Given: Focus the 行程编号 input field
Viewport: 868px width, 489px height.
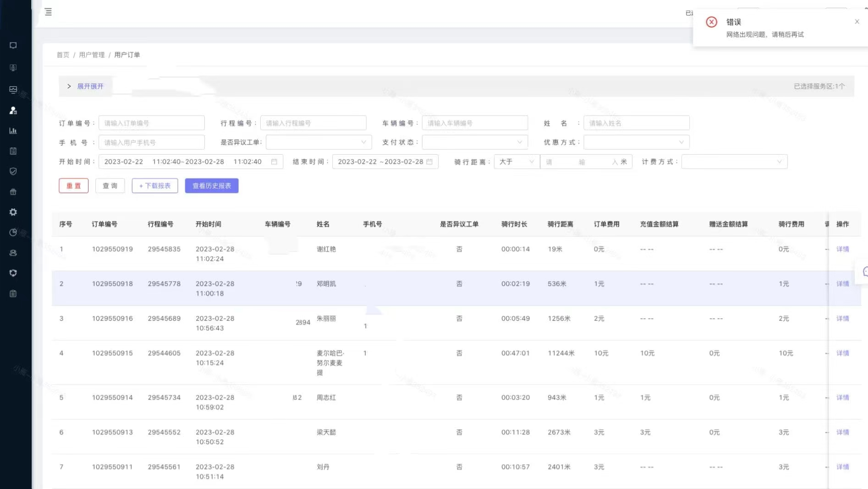Looking at the screenshot, I should (313, 123).
